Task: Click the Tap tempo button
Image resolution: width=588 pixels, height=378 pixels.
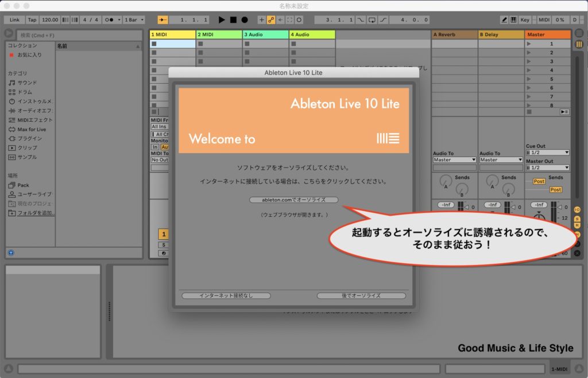Action: 32,20
